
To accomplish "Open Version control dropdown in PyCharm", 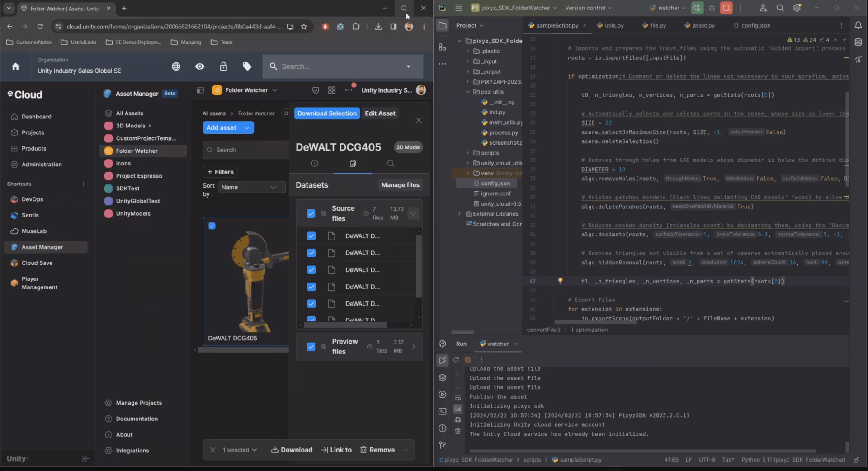I will click(x=588, y=8).
